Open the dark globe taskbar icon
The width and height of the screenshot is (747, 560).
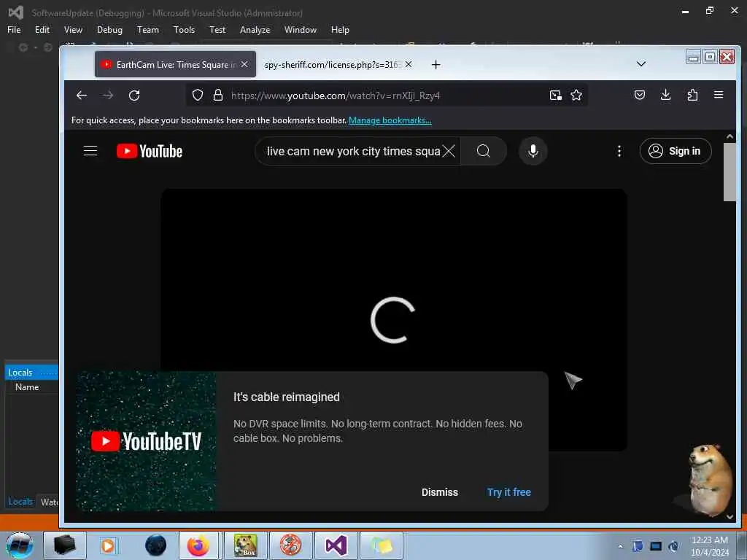[x=155, y=545]
